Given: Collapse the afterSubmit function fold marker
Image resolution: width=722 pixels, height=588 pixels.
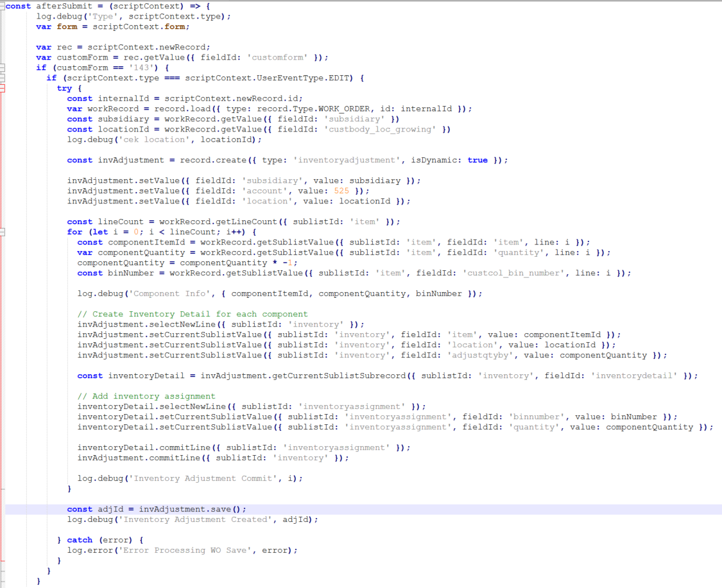Looking at the screenshot, I should point(3,6).
